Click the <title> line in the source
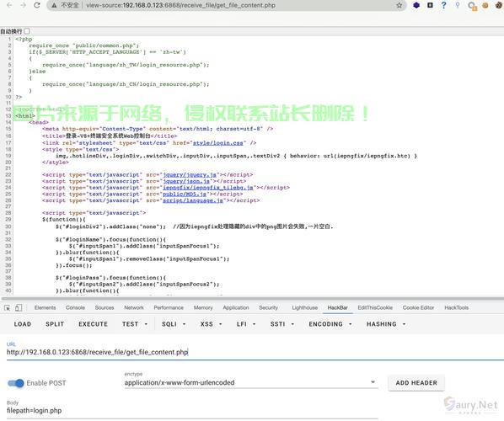Screen dimensions: 504x421 (x=110, y=136)
